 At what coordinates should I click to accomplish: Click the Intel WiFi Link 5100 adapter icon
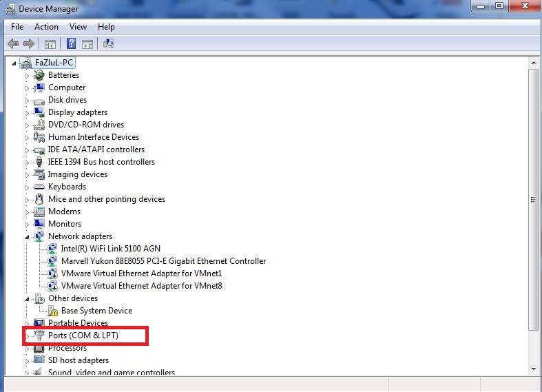click(x=52, y=249)
